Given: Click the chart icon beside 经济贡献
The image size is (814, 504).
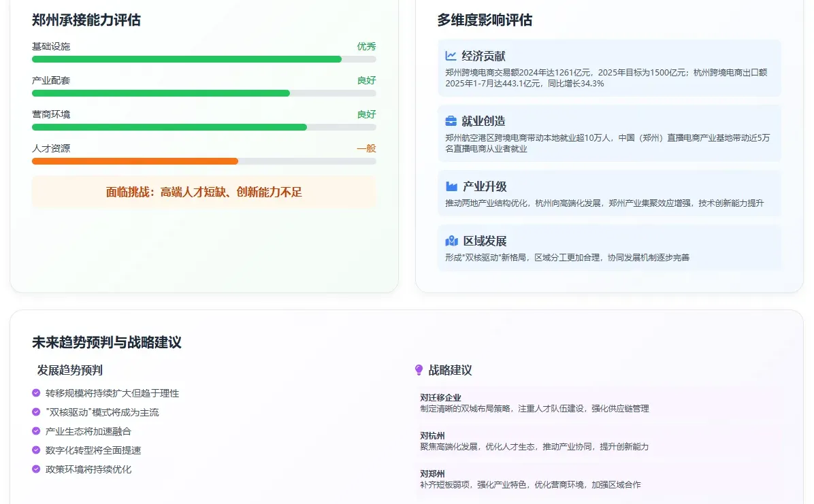Looking at the screenshot, I should tap(451, 56).
